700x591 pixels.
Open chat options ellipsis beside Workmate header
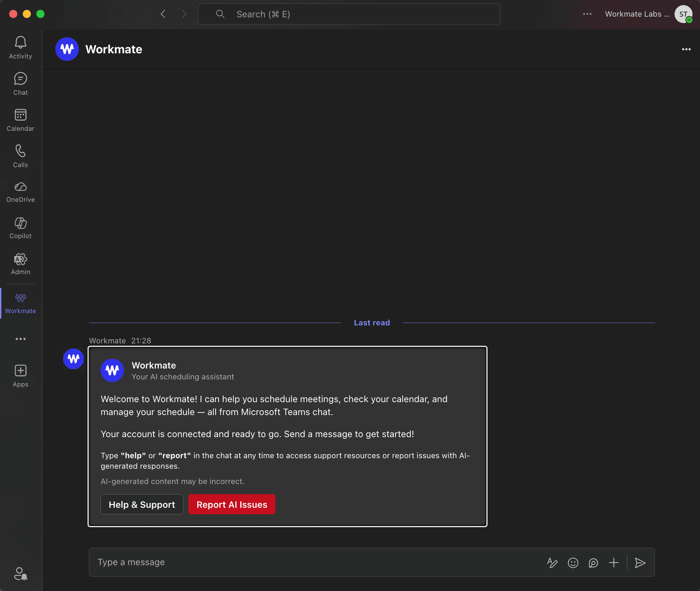coord(686,49)
